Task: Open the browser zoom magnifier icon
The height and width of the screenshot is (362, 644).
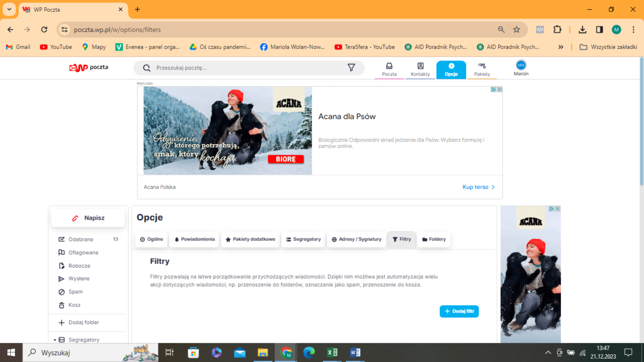Action: [501, 29]
